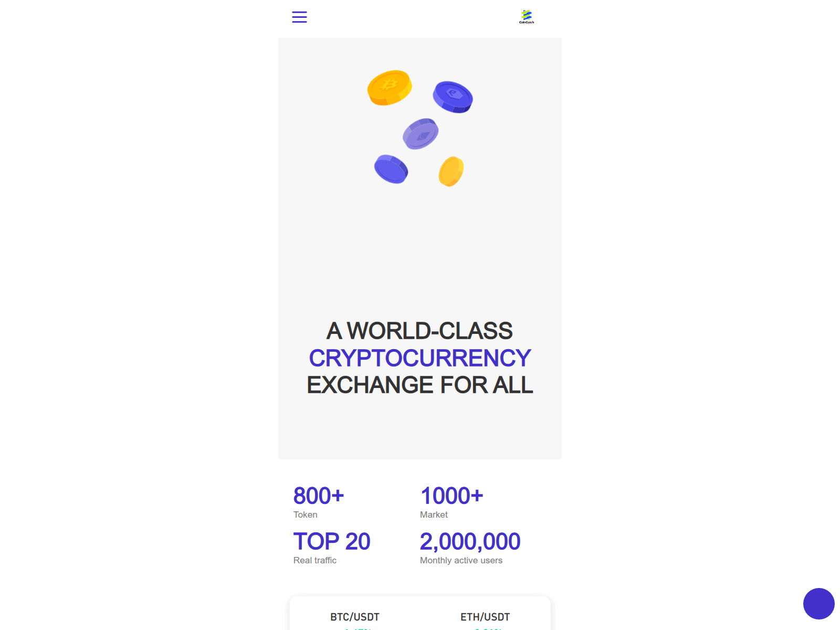This screenshot has width=840, height=630.
Task: Open the hamburger navigation menu
Action: click(x=299, y=17)
